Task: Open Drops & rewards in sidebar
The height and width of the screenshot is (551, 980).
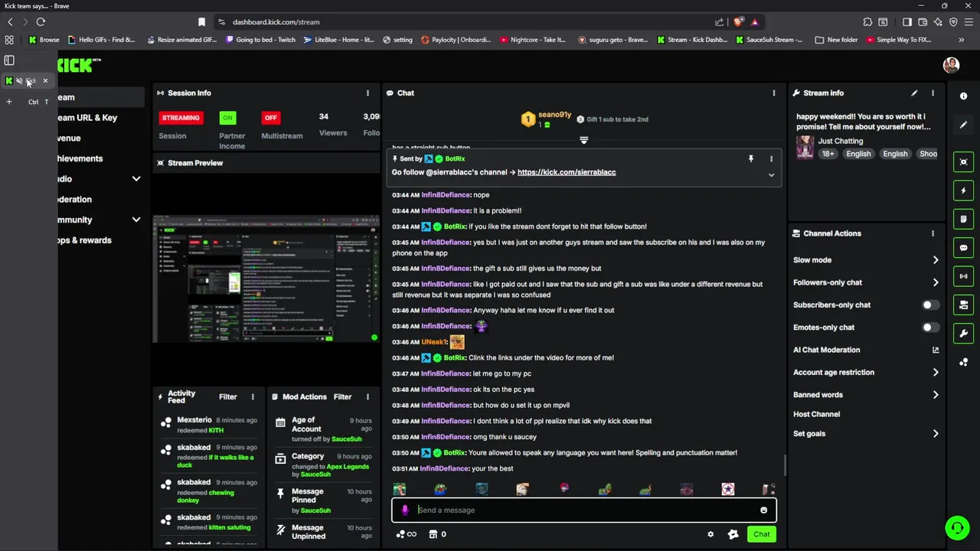Action: (84, 240)
